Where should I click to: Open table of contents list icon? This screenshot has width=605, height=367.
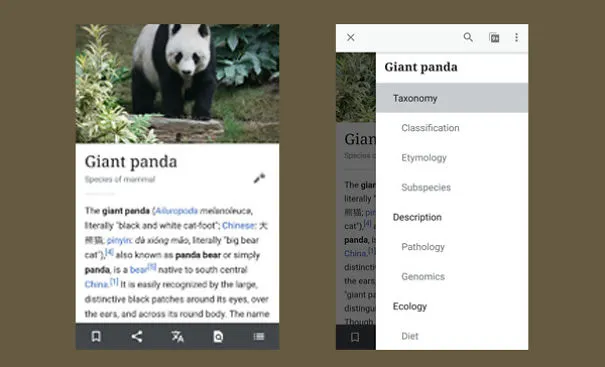pos(259,337)
